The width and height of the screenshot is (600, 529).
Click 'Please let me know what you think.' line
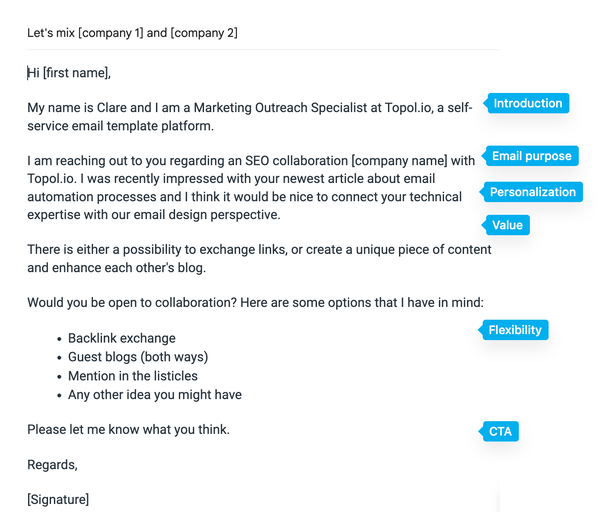pyautogui.click(x=128, y=430)
